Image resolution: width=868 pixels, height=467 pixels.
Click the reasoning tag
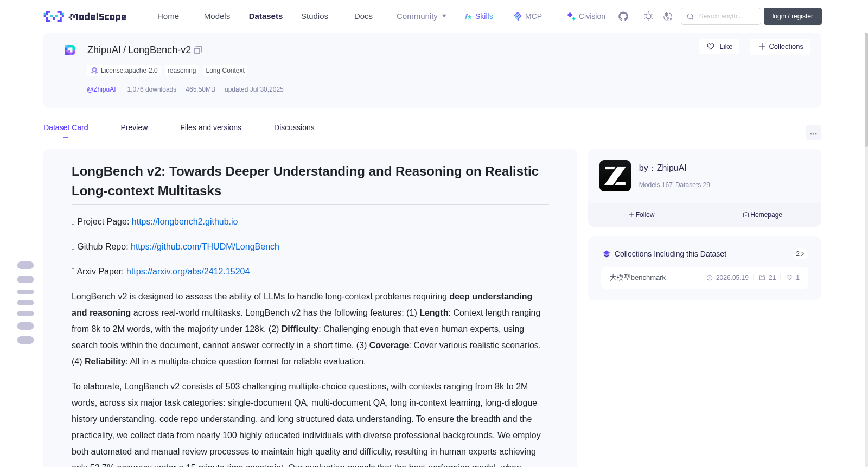(x=182, y=71)
